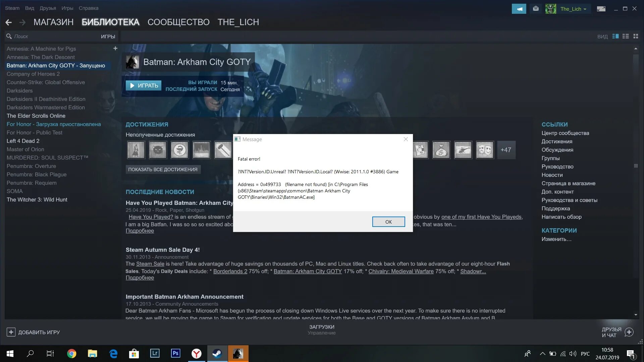
Task: Click Подробнее link under Have You Played
Action: click(x=139, y=230)
